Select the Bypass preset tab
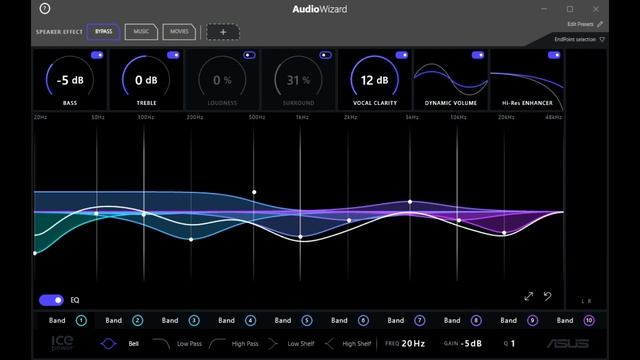The width and height of the screenshot is (640, 360). [104, 32]
